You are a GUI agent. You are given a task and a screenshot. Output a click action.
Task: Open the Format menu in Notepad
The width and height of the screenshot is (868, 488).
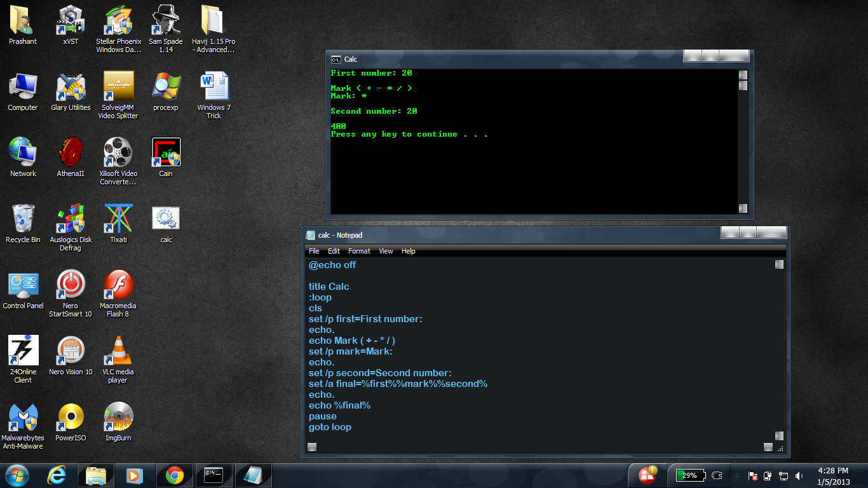359,251
